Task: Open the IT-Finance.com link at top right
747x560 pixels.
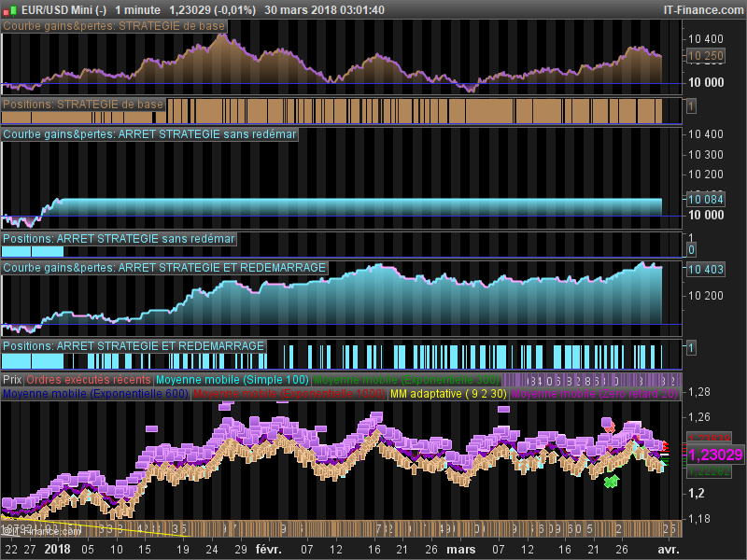Action: click(x=703, y=10)
